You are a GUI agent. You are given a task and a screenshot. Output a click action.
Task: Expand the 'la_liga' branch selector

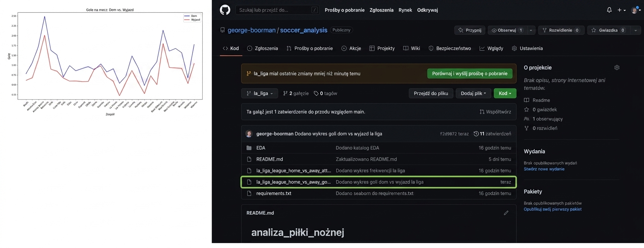coord(260,93)
